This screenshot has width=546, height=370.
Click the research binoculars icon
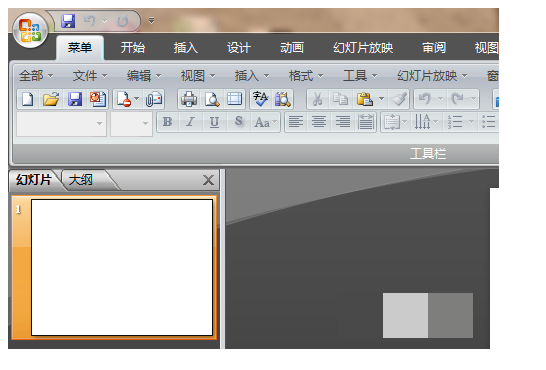pos(282,99)
